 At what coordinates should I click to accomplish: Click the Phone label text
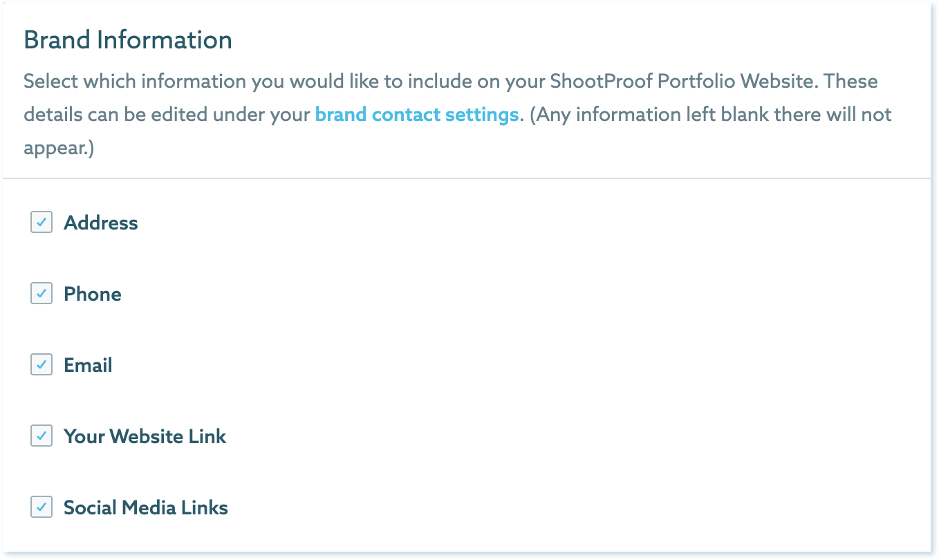click(x=93, y=294)
